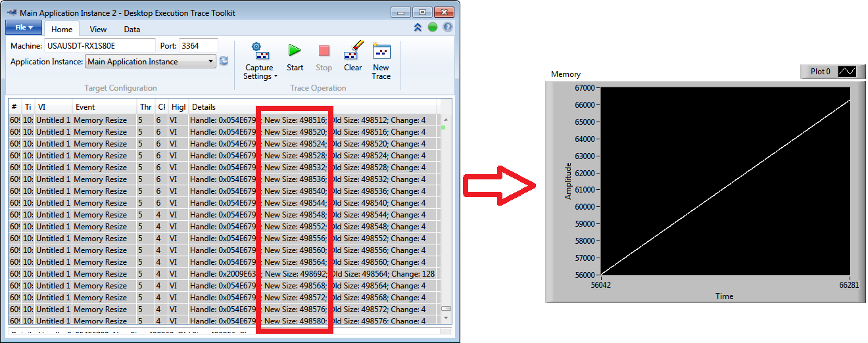The width and height of the screenshot is (868, 343).
Task: Start the trace with green play icon
Action: point(295,57)
